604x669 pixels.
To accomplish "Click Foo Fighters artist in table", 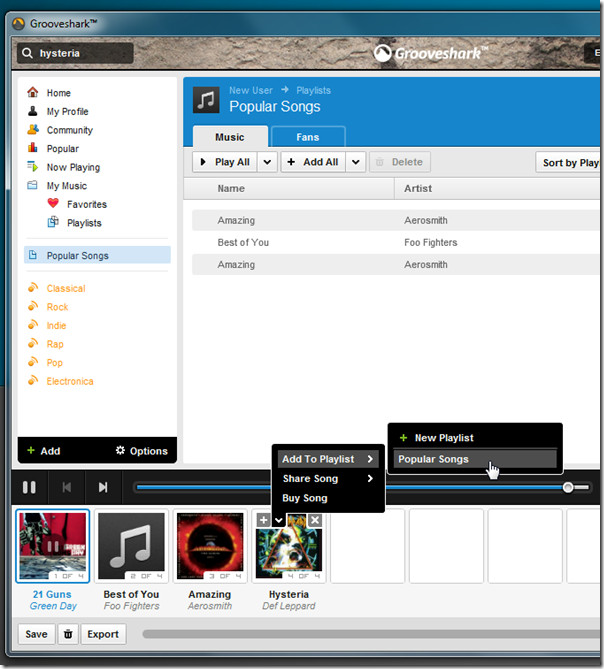I will click(x=431, y=242).
